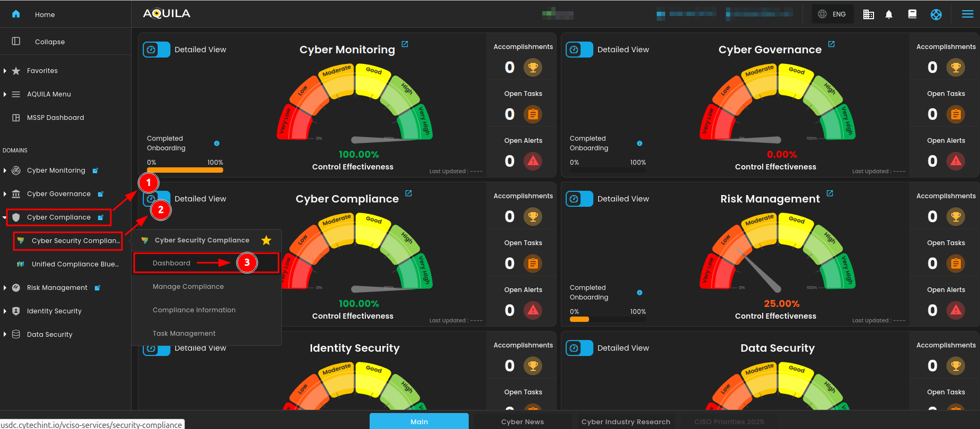
Task: Switch to the Cyber News tab
Action: click(x=522, y=422)
